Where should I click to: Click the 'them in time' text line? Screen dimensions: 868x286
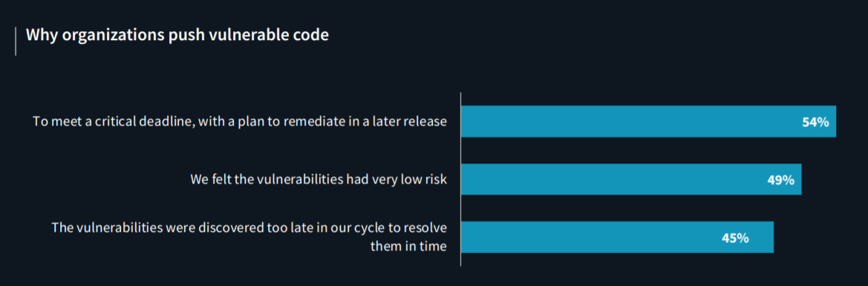pos(408,247)
